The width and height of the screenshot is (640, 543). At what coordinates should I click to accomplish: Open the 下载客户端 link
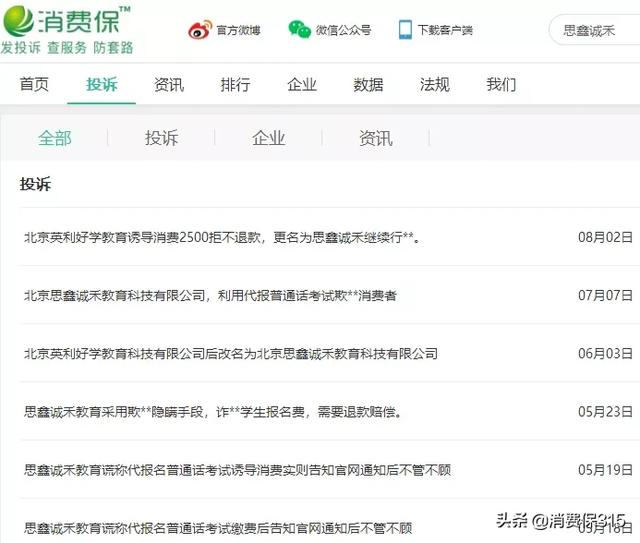[445, 30]
